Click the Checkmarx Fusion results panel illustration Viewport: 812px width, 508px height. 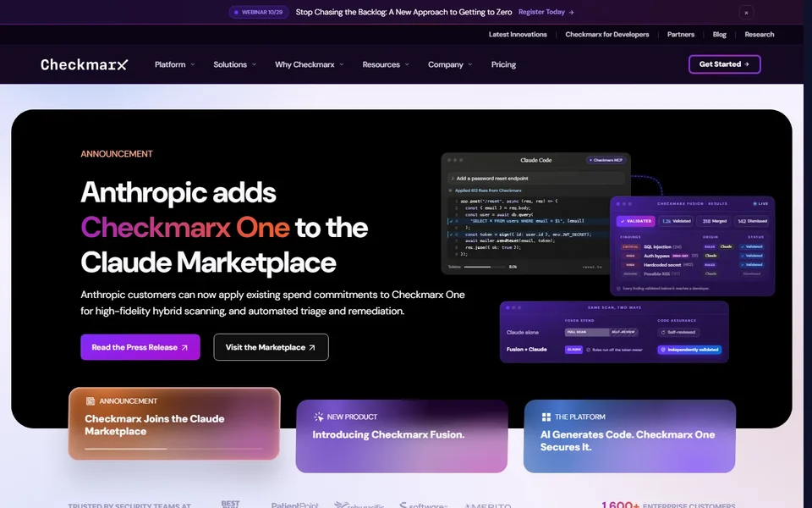693,246
